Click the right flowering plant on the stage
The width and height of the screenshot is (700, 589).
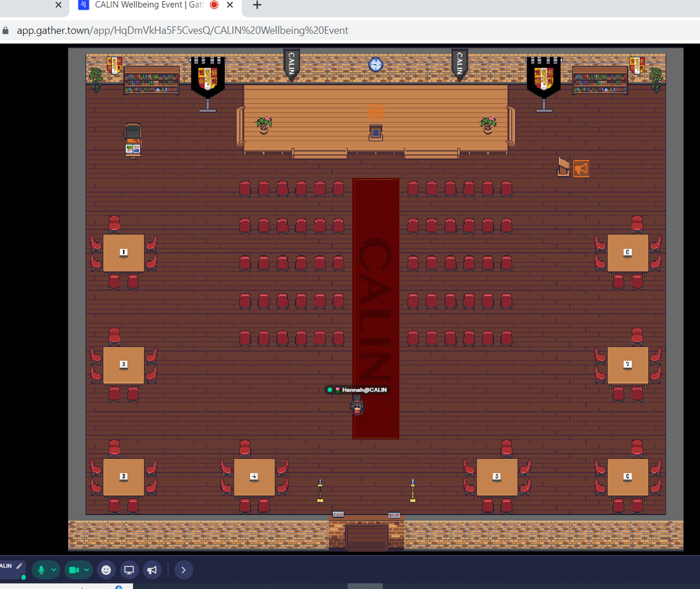coord(488,124)
